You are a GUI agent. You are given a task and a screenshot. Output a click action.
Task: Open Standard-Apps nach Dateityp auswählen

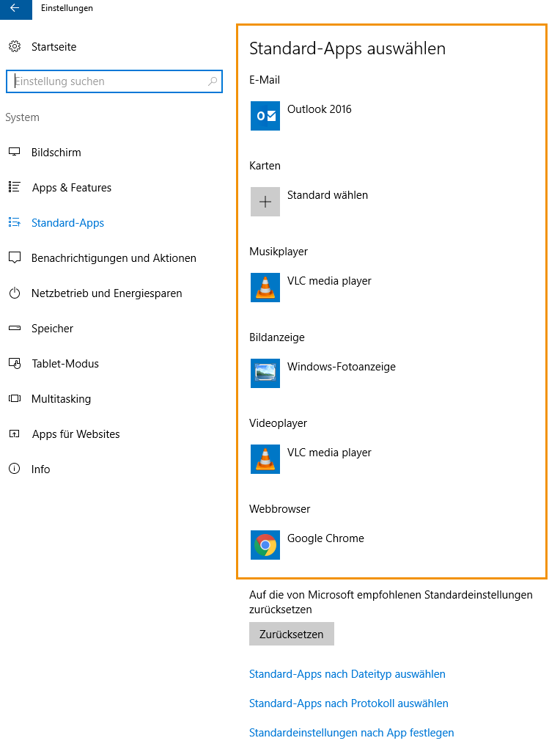click(x=347, y=674)
